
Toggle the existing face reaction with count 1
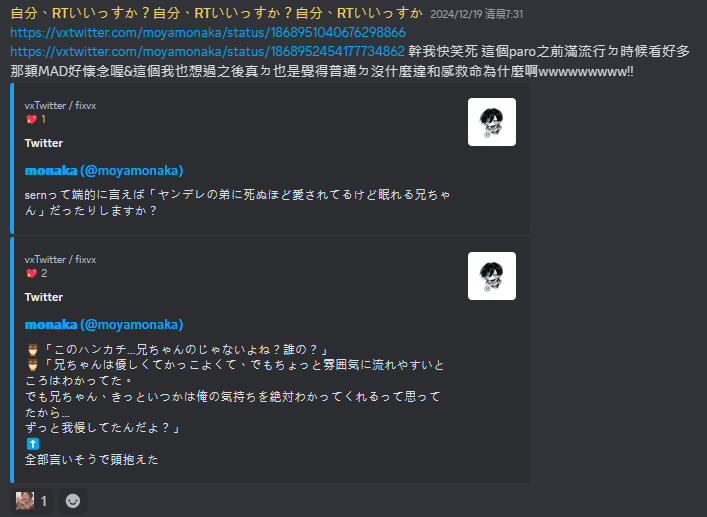32,501
